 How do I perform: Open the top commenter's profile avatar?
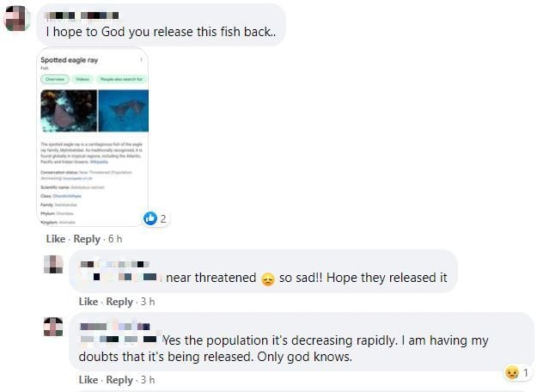(x=17, y=19)
